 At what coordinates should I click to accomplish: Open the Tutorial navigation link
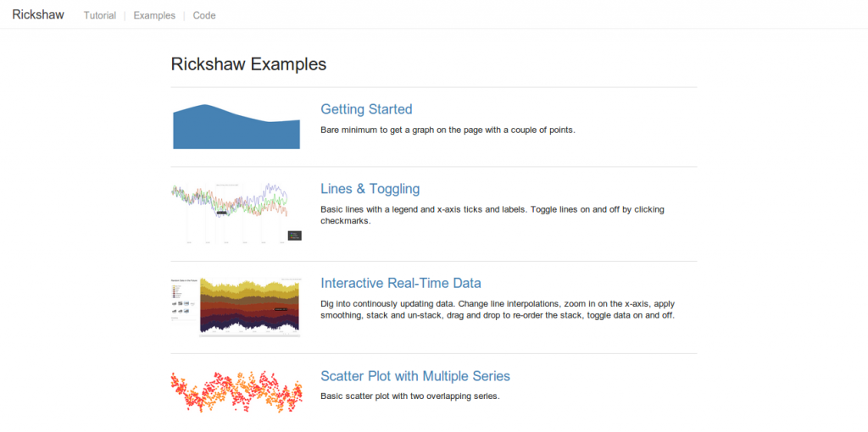pos(100,15)
